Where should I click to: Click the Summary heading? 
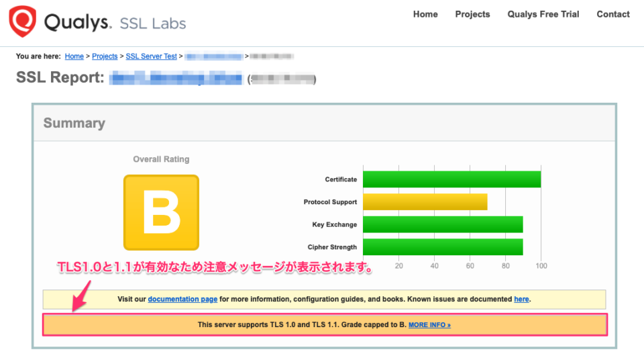pyautogui.click(x=74, y=123)
